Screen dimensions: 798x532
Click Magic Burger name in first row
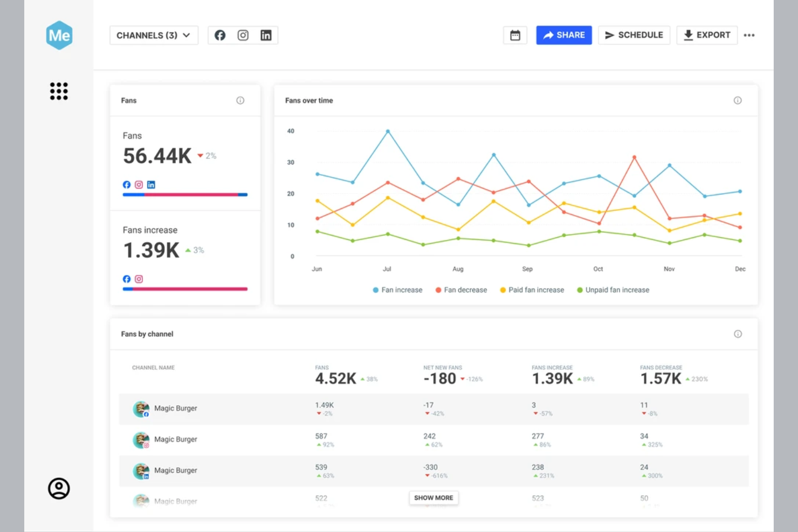point(175,408)
